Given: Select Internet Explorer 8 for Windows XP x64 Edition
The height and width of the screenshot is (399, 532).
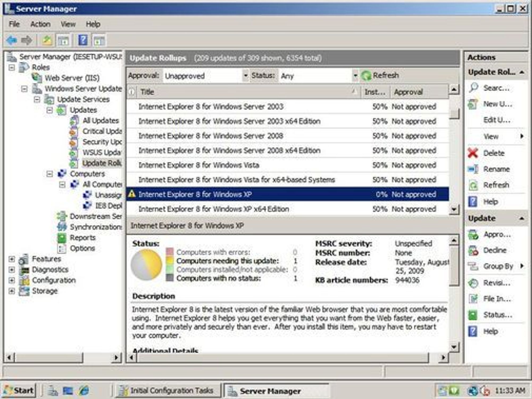Looking at the screenshot, I should click(x=288, y=209).
